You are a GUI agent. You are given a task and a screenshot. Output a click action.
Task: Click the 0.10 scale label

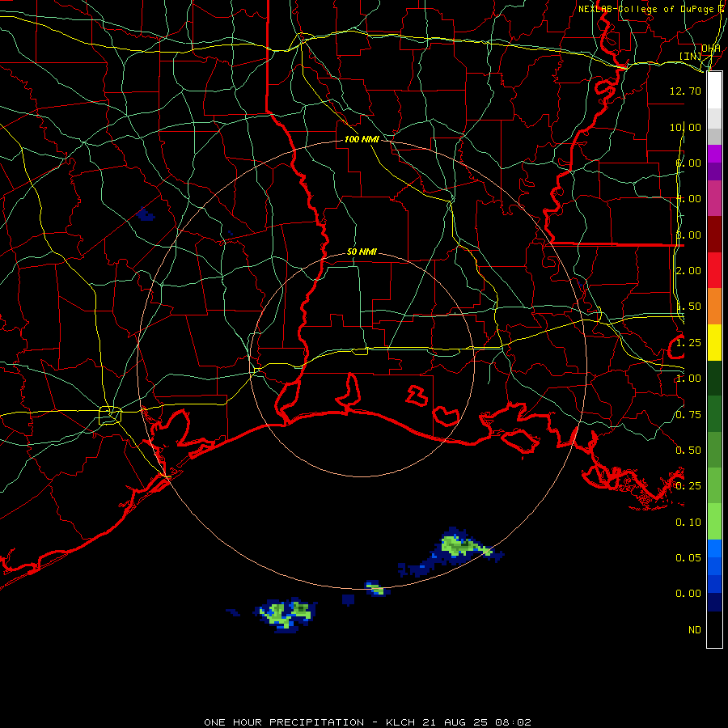(688, 523)
